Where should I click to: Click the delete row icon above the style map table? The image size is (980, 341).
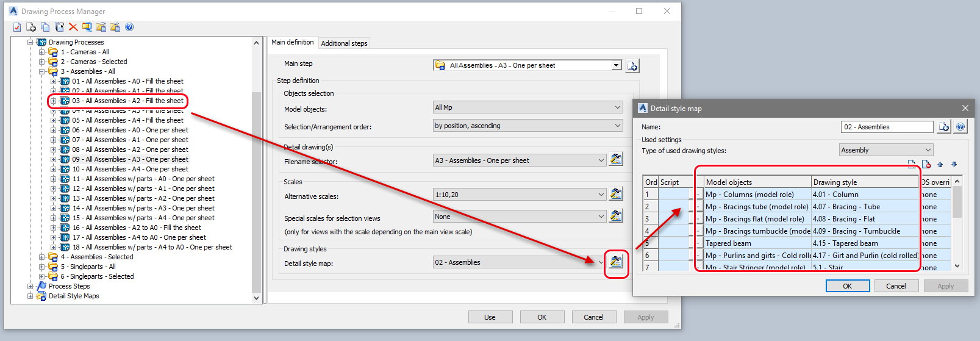coord(926,164)
